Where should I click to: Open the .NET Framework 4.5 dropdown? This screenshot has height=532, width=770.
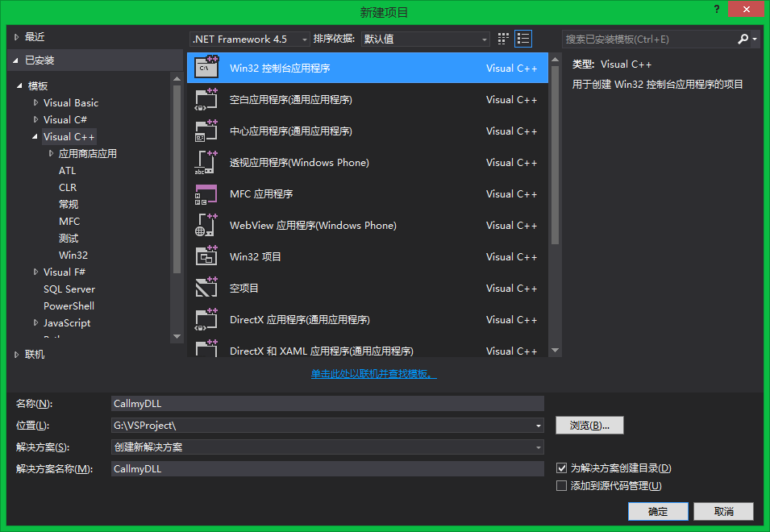click(249, 39)
